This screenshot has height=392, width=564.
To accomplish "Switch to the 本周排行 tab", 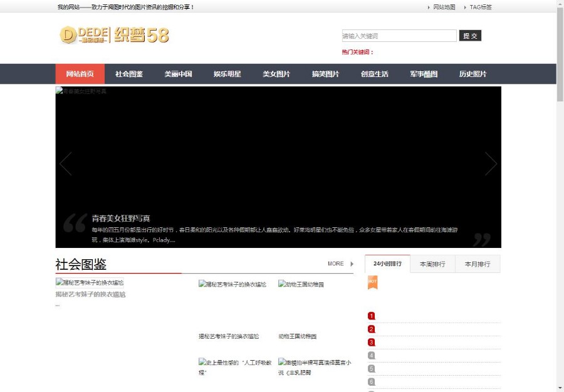I will [x=432, y=264].
